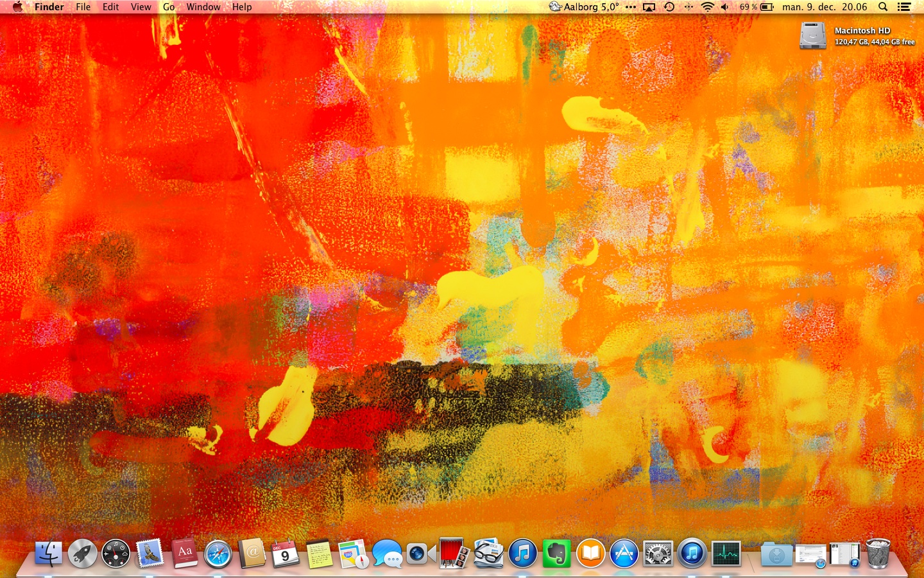The height and width of the screenshot is (578, 924).
Task: Open System Preferences gear icon in Dock
Action: 658,554
